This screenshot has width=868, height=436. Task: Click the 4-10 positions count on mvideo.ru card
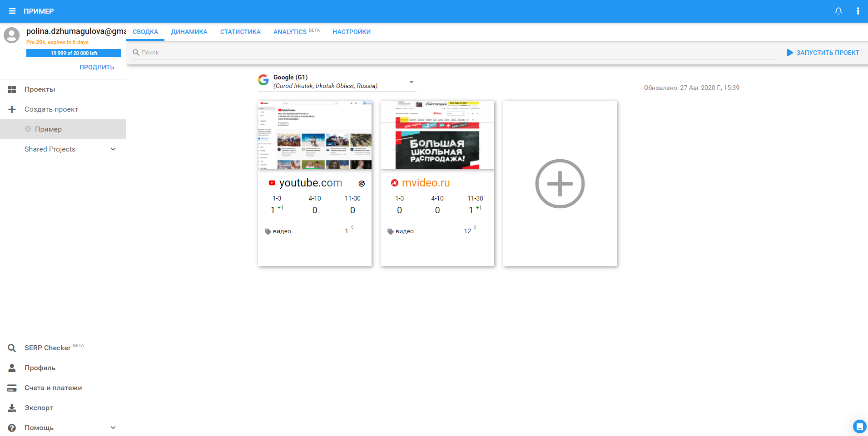coord(437,210)
